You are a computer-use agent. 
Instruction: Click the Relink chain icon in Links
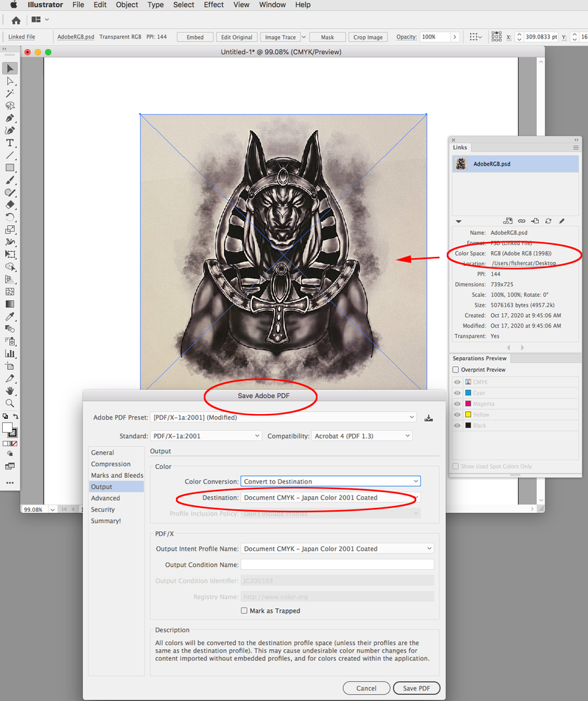521,221
